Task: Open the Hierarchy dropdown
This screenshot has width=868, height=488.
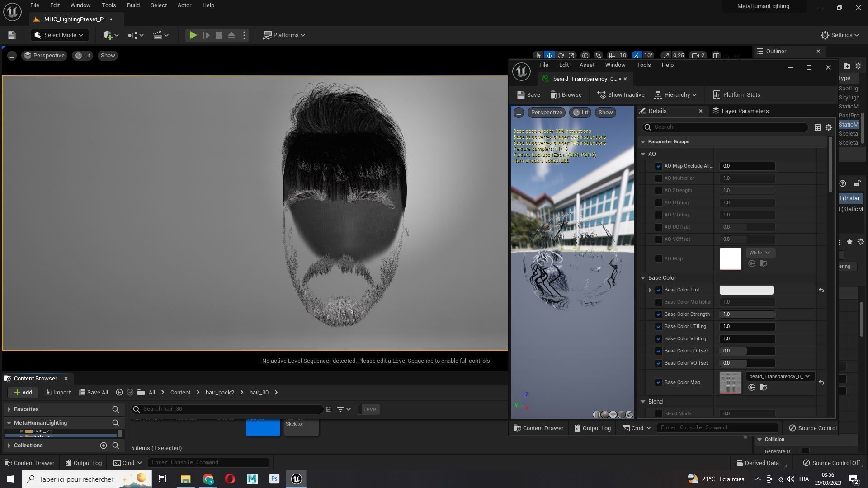Action: click(x=676, y=95)
